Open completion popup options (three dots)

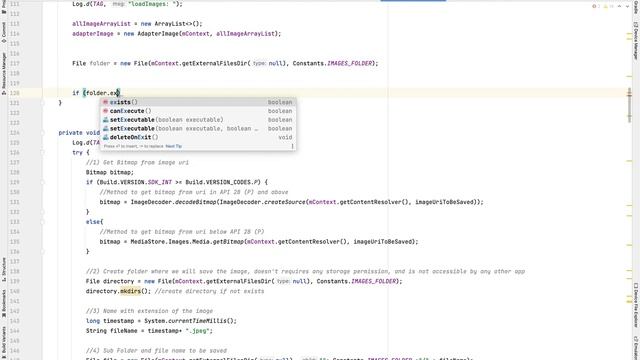click(292, 146)
